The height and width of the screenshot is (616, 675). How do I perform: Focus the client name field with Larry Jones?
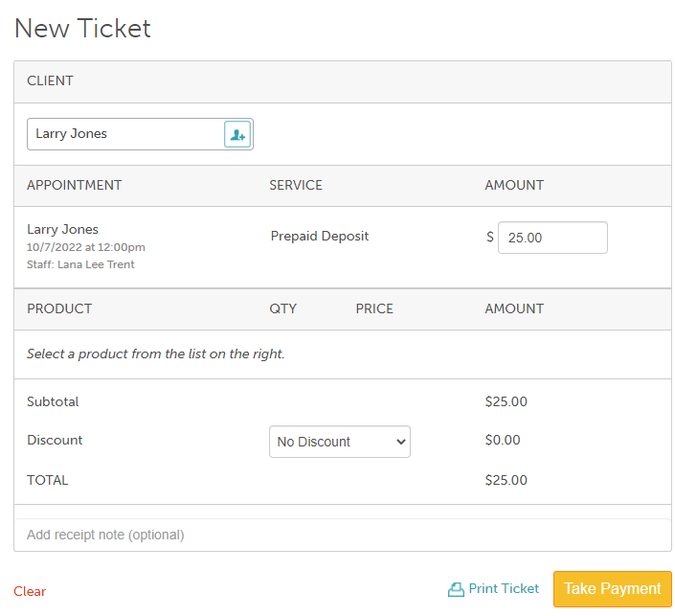tap(124, 134)
